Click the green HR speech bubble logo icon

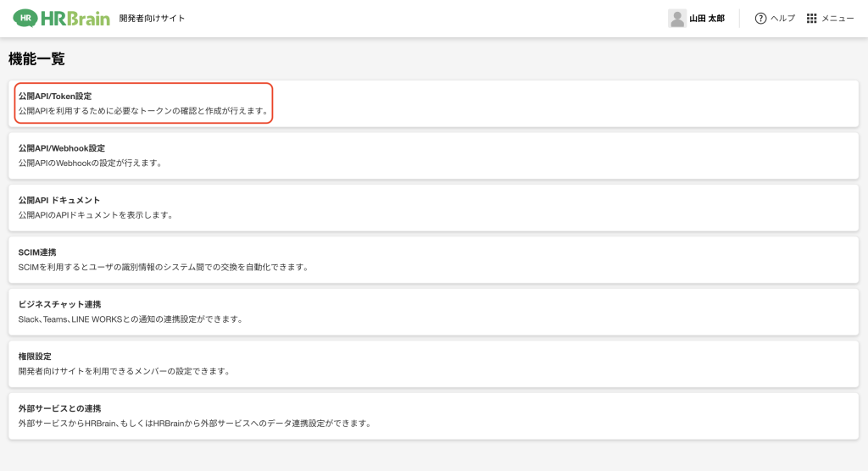25,18
